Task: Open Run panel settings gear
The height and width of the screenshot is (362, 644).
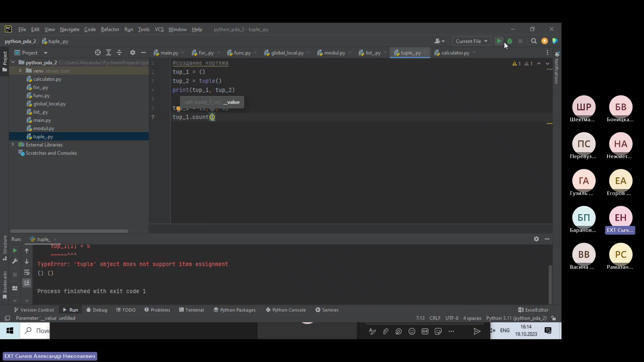Action: pos(536,239)
